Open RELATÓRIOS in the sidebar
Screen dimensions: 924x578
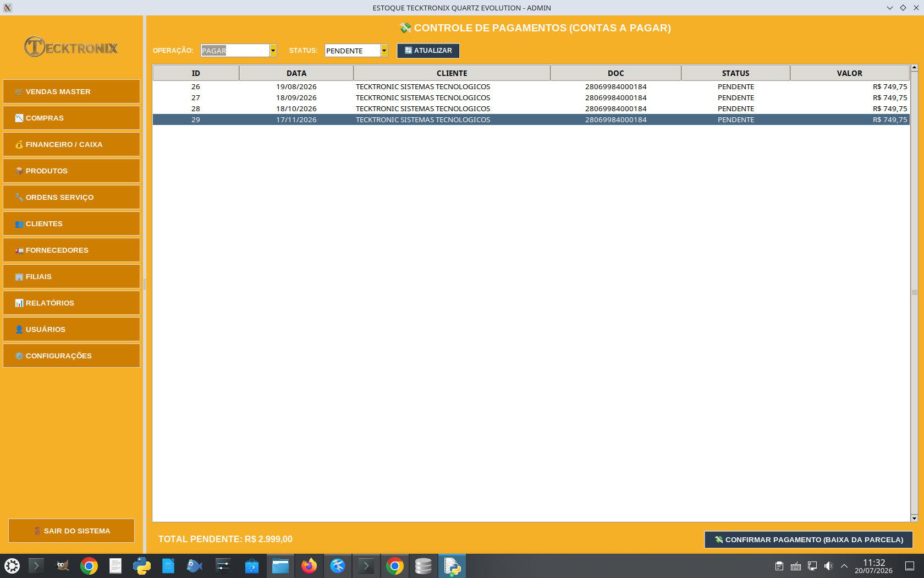click(71, 303)
